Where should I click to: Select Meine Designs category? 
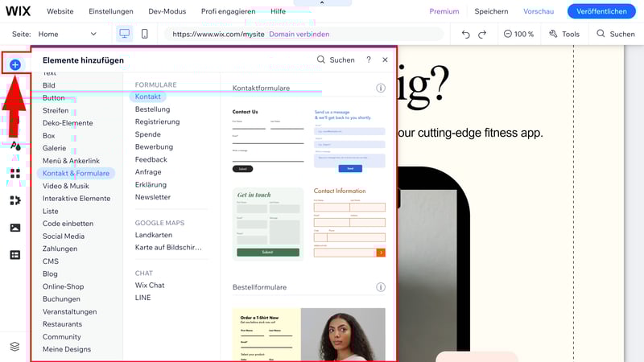(67, 349)
